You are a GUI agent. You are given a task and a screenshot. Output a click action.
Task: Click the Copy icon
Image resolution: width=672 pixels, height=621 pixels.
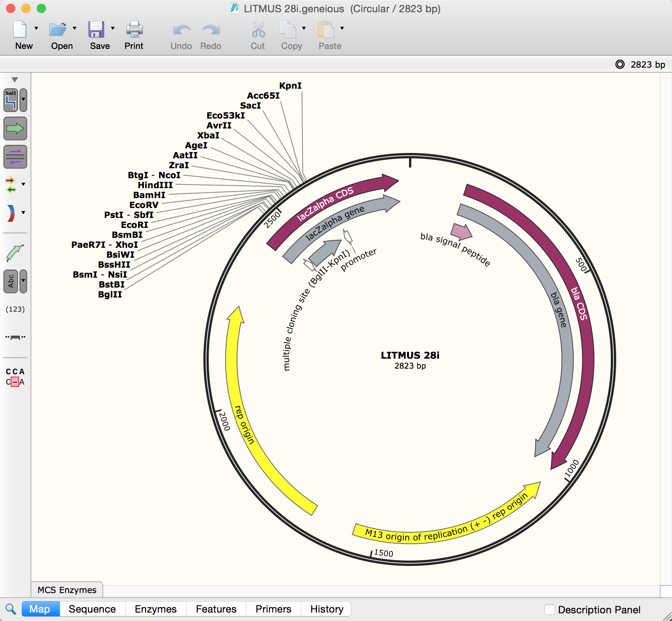coord(288,29)
